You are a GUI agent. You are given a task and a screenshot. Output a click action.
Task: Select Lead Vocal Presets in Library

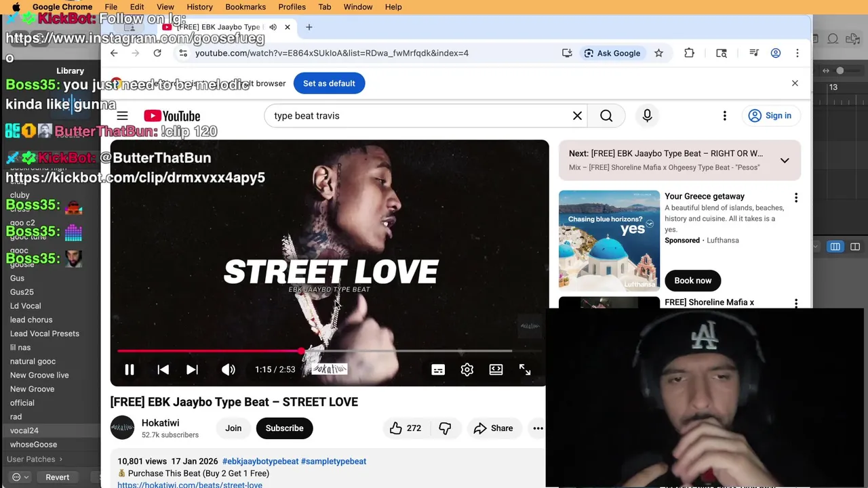click(x=45, y=333)
